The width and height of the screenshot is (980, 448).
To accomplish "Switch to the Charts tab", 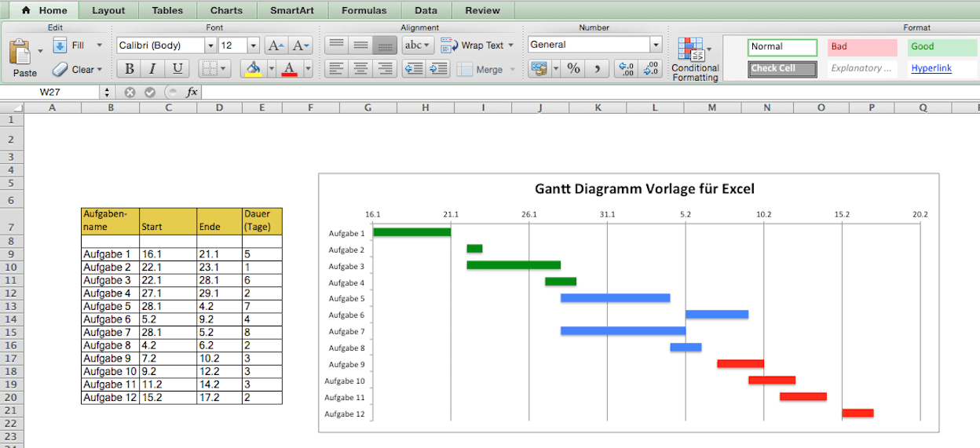I will point(226,10).
